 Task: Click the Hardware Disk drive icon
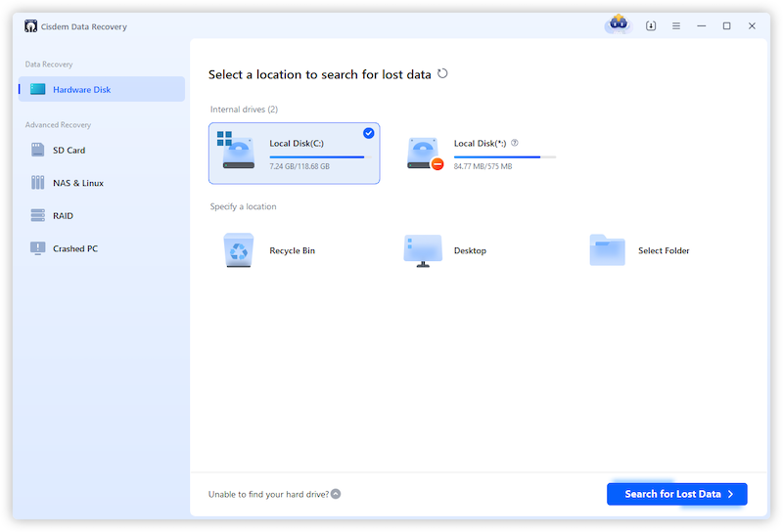click(x=37, y=89)
